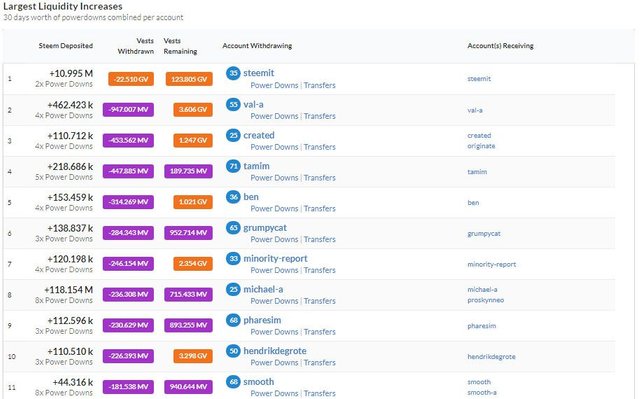Viewport: 640px width, 399px height.
Task: Open the michael-a account link
Action: click(263, 289)
